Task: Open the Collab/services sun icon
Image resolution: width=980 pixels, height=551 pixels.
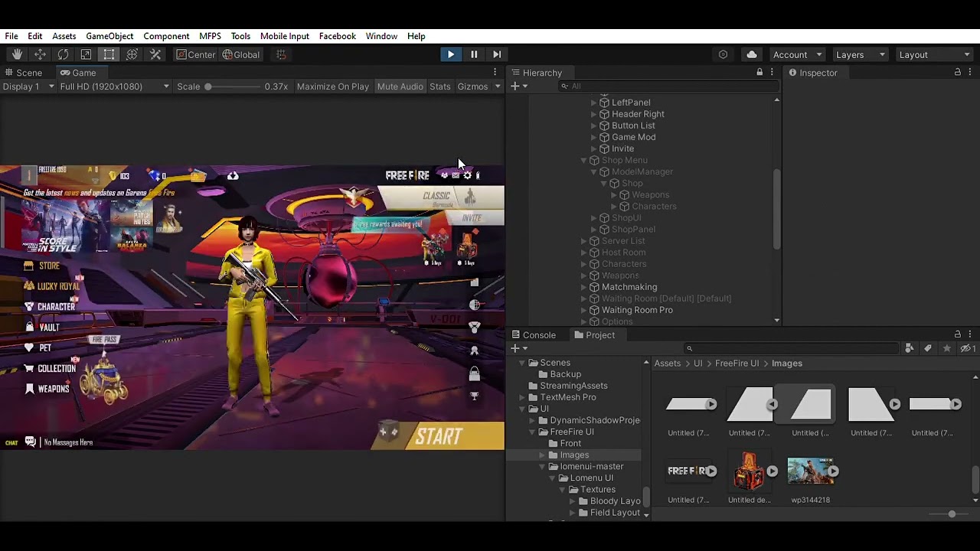Action: [723, 54]
